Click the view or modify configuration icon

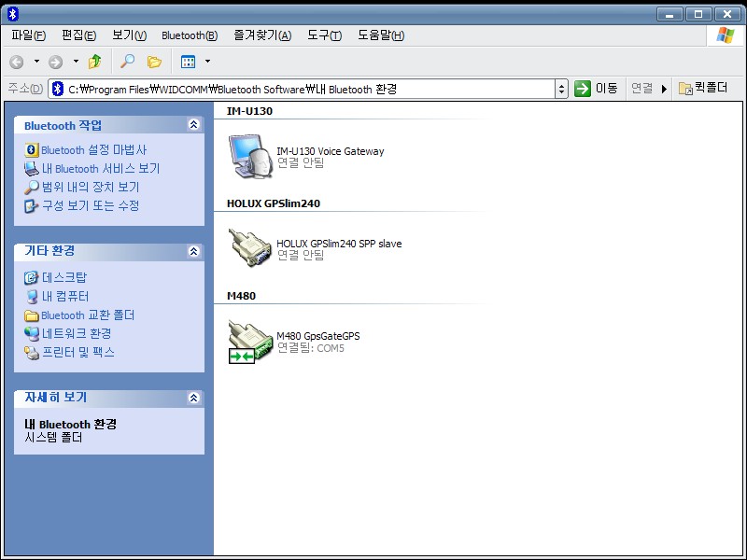coord(31,205)
